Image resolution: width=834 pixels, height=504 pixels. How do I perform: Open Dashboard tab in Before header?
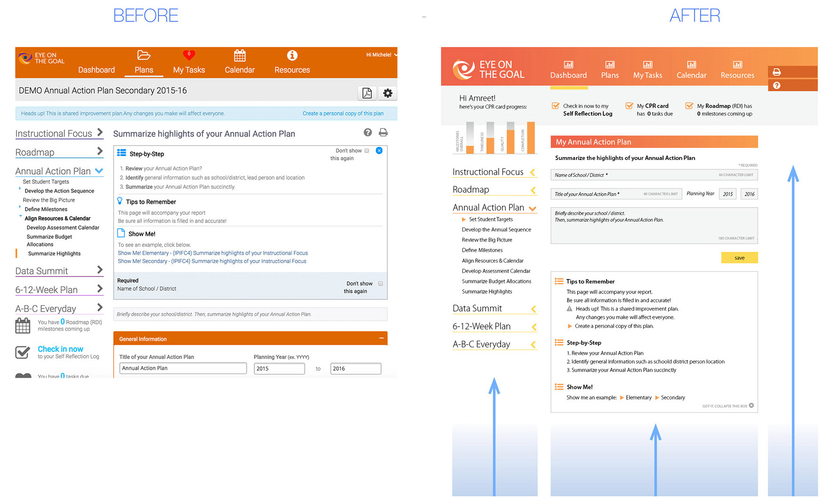pos(96,70)
